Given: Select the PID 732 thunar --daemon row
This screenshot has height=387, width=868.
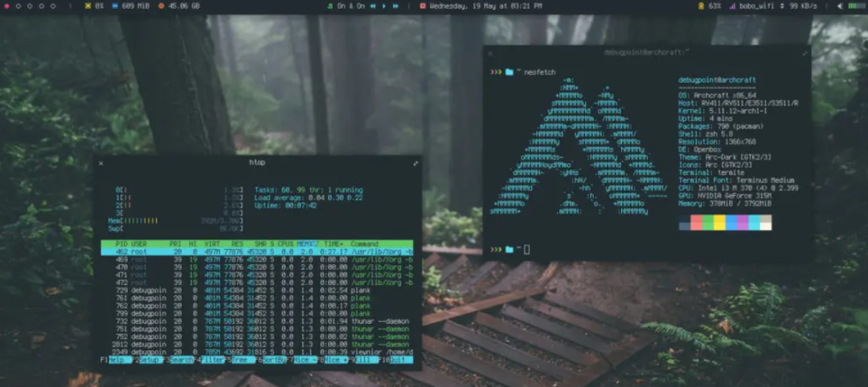Looking at the screenshot, I should pyautogui.click(x=257, y=321).
